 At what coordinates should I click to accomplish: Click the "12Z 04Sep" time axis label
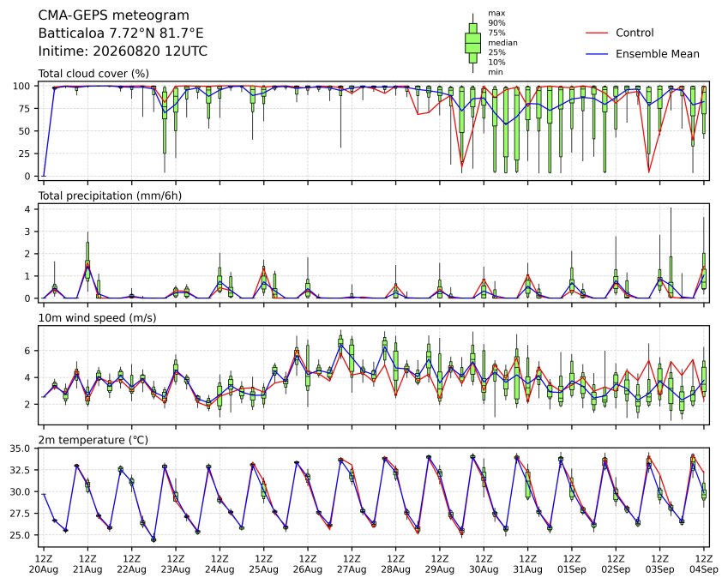click(x=704, y=564)
